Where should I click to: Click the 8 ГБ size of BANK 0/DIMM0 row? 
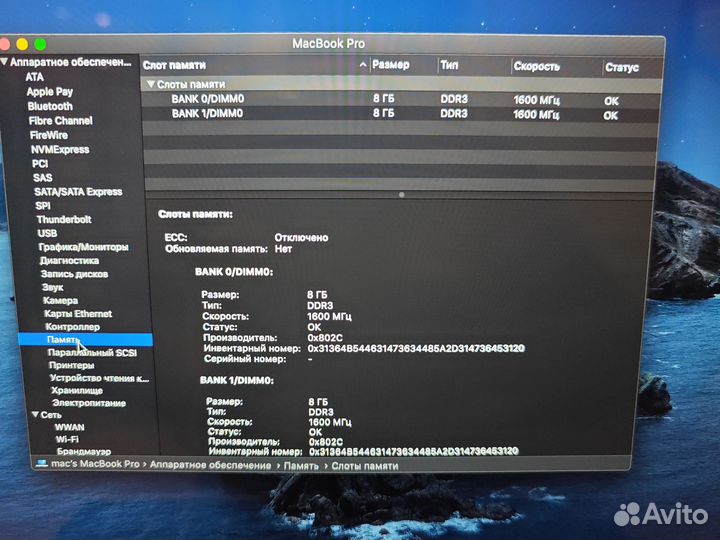[383, 98]
